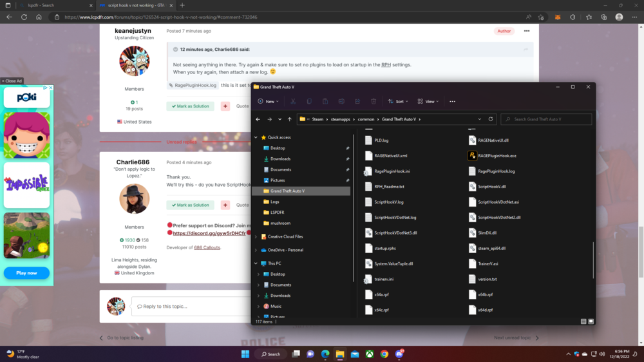Open Xbox app from taskbar

[x=370, y=354]
